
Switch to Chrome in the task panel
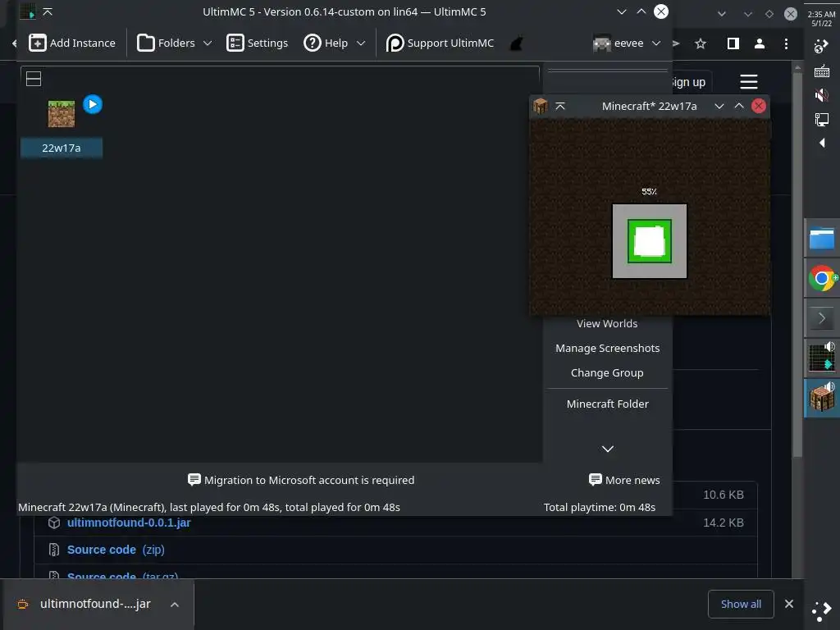click(x=822, y=279)
